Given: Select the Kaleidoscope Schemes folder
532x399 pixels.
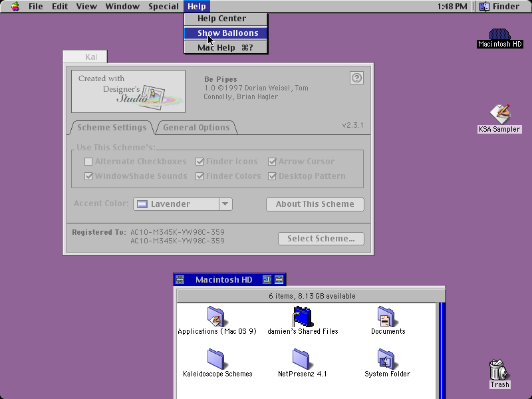Looking at the screenshot, I should click(x=217, y=363).
